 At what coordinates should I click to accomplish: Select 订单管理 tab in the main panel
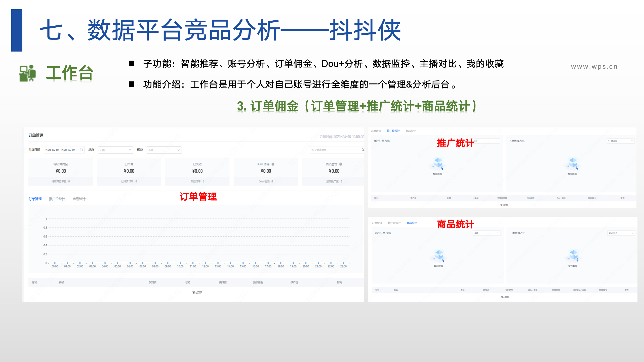click(x=35, y=199)
